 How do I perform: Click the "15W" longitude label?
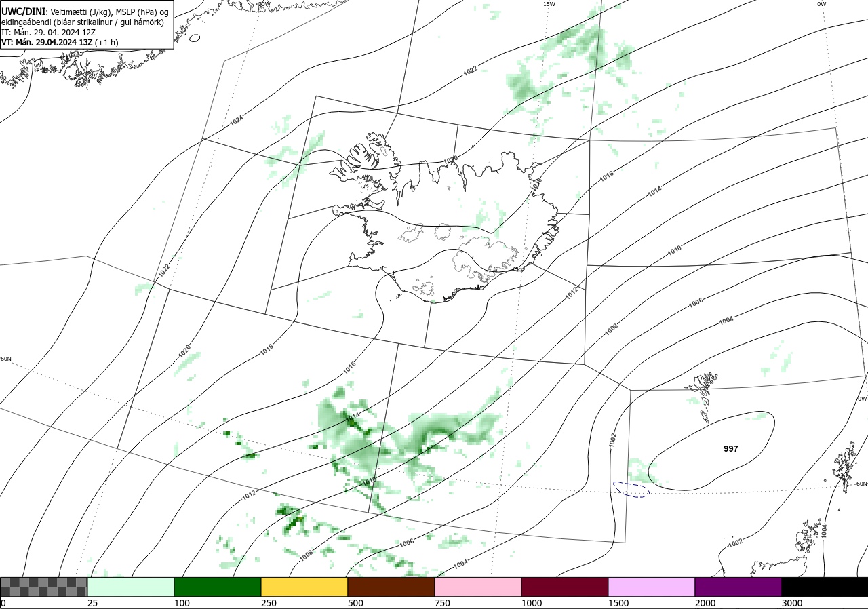549,4
